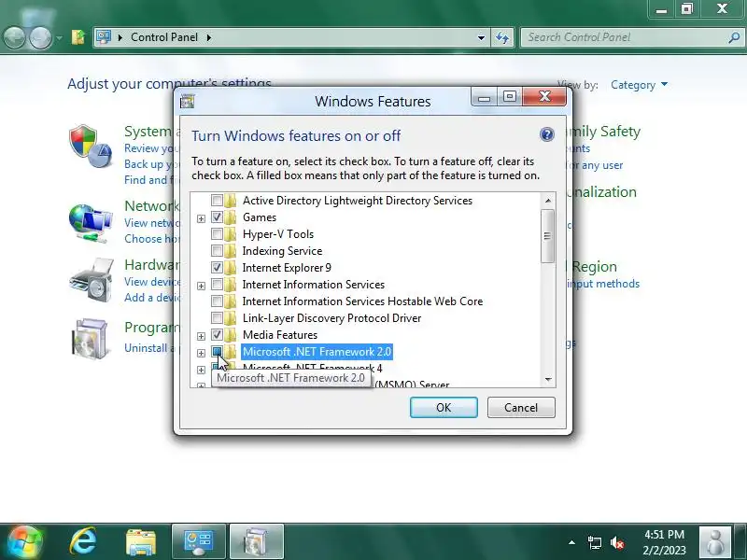Click the refresh button next to address bar
The image size is (747, 560).
[x=502, y=37]
